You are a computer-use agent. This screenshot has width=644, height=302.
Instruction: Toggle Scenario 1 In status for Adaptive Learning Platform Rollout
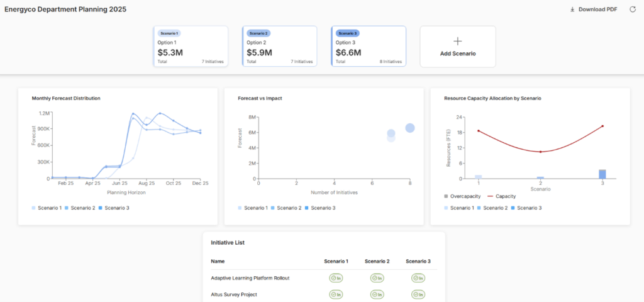coord(336,278)
